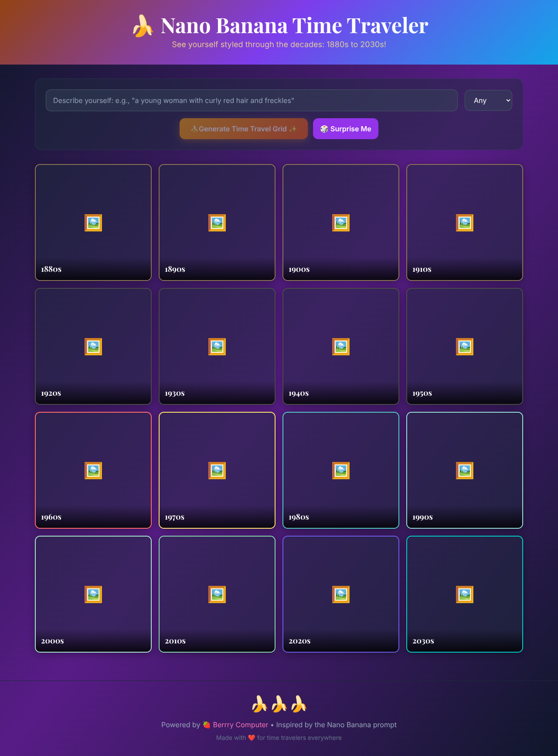The width and height of the screenshot is (558, 756).
Task: Click the picture icon in the 1920s card
Action: (x=93, y=347)
